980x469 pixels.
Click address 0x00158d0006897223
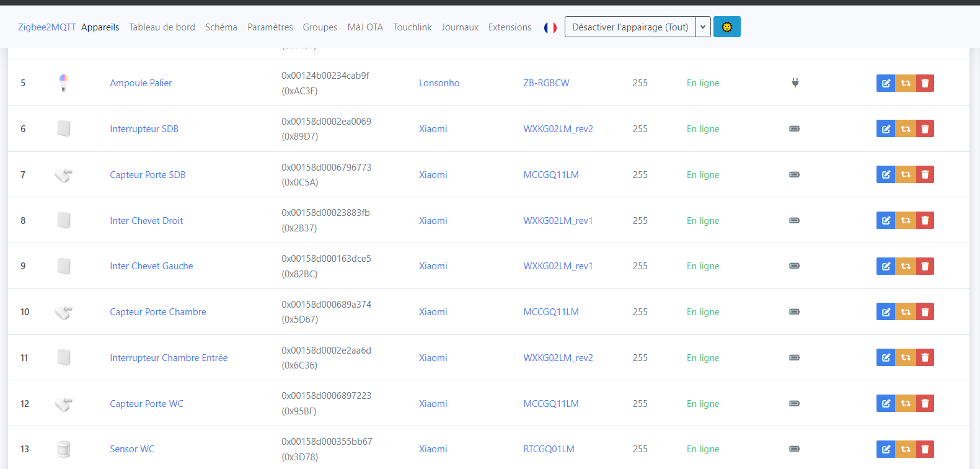pyautogui.click(x=326, y=396)
